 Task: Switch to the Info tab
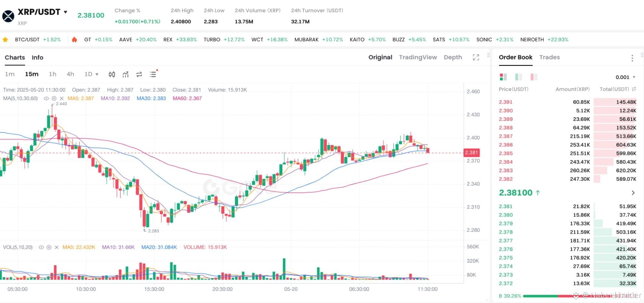click(x=37, y=57)
